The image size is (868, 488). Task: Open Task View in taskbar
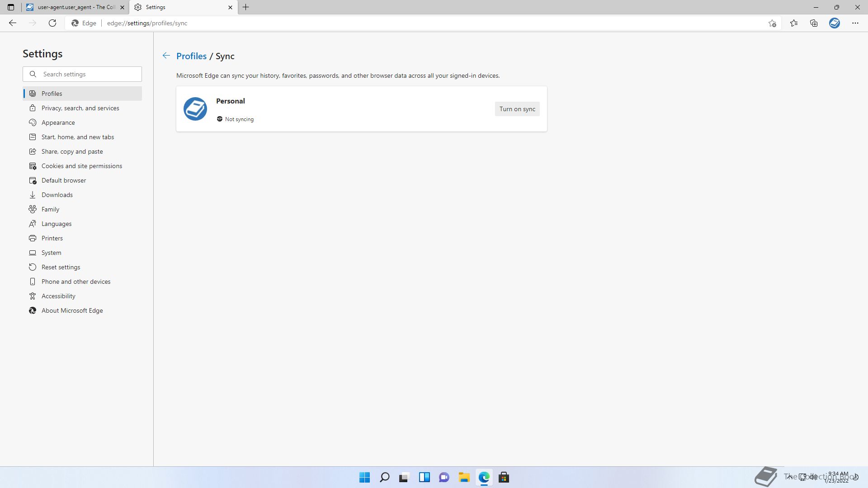pos(404,477)
